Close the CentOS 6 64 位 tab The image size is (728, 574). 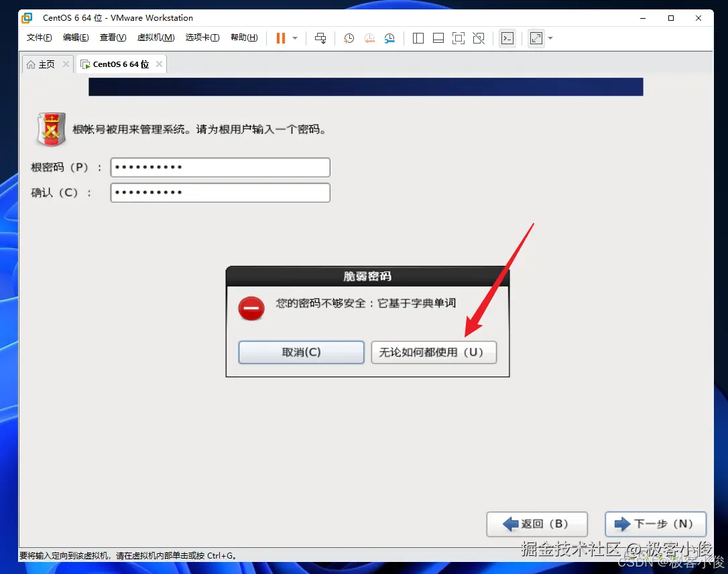click(x=159, y=64)
